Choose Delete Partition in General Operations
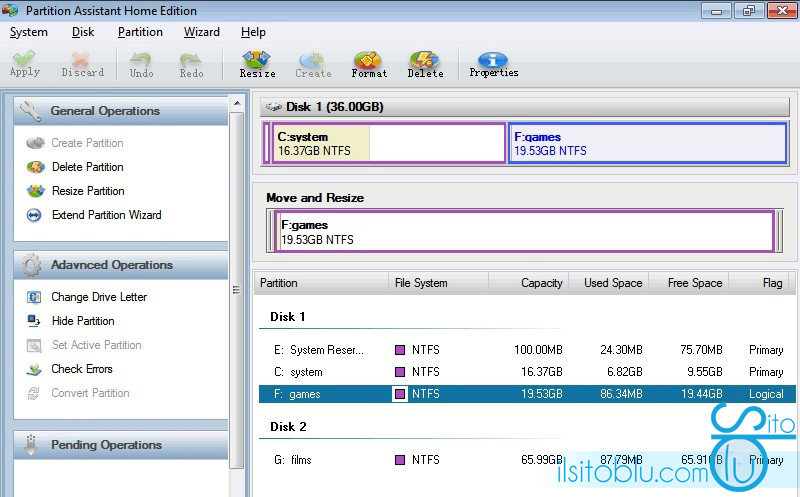 [x=88, y=167]
